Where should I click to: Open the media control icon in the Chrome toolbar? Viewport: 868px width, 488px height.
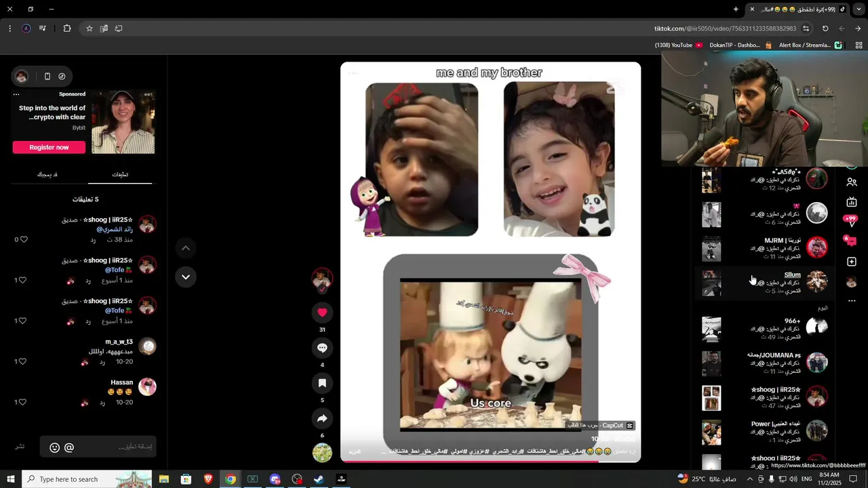click(43, 28)
